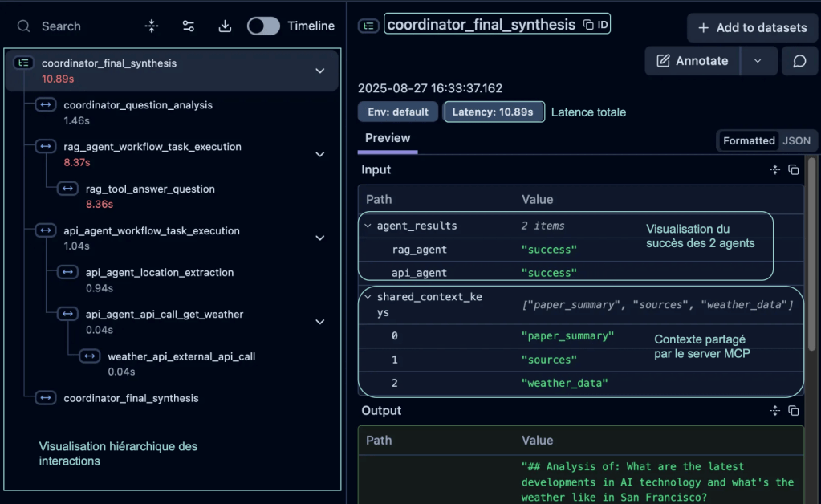The width and height of the screenshot is (821, 504).
Task: Click the download trace icon
Action: tap(226, 26)
